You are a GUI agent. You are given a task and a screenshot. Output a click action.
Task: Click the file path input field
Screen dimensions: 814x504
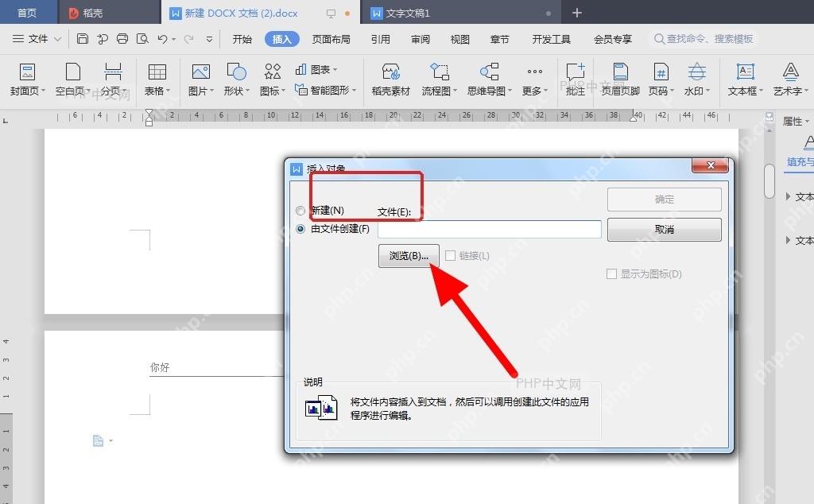click(x=489, y=229)
